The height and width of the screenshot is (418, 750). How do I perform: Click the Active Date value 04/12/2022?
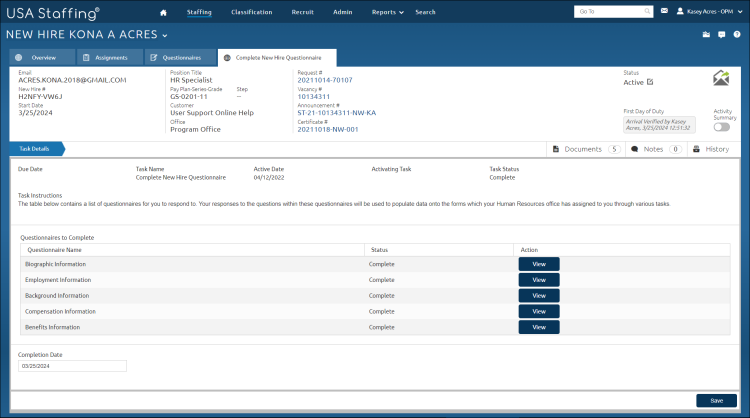(x=269, y=177)
